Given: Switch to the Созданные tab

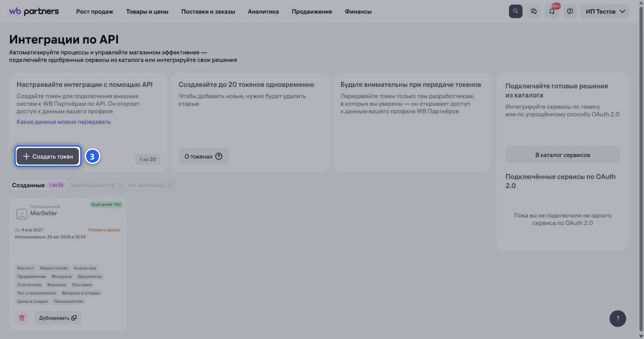Looking at the screenshot, I should point(38,185).
